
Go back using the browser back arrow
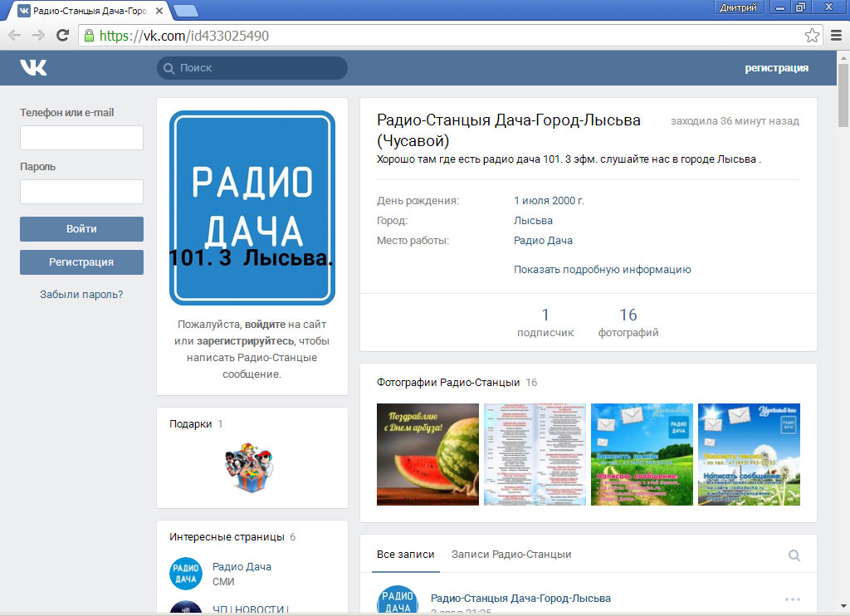(15, 36)
